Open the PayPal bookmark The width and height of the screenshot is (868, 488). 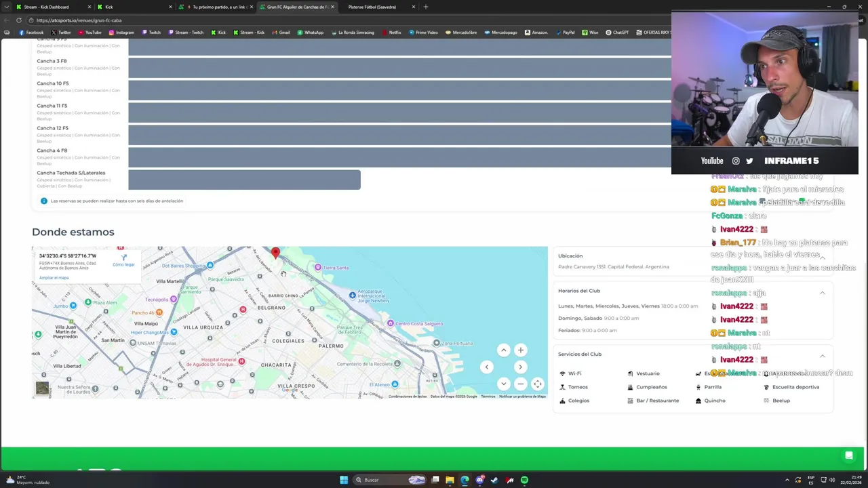point(564,33)
